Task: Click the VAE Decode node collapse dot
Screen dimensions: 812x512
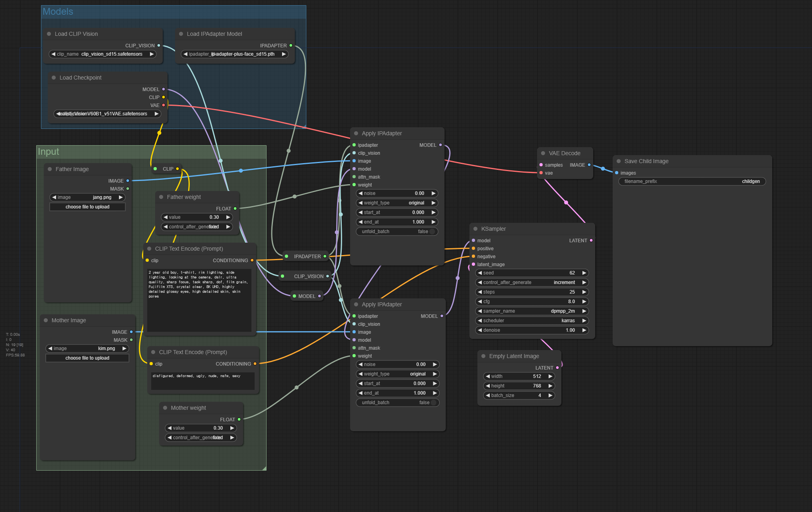Action: (x=543, y=153)
